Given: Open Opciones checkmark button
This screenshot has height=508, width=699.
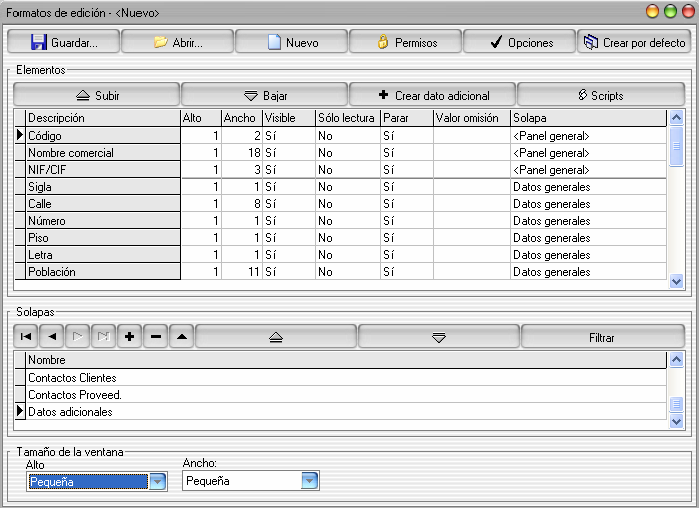Looking at the screenshot, I should click(520, 43).
